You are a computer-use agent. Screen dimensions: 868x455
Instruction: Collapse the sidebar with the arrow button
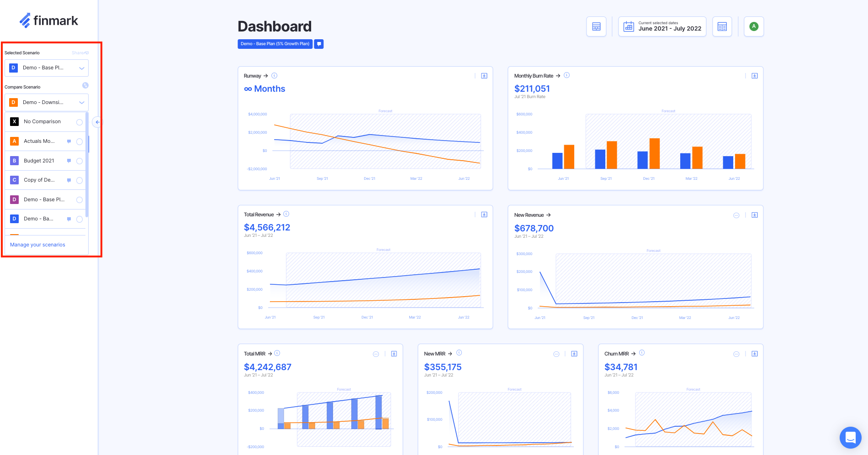pyautogui.click(x=97, y=122)
